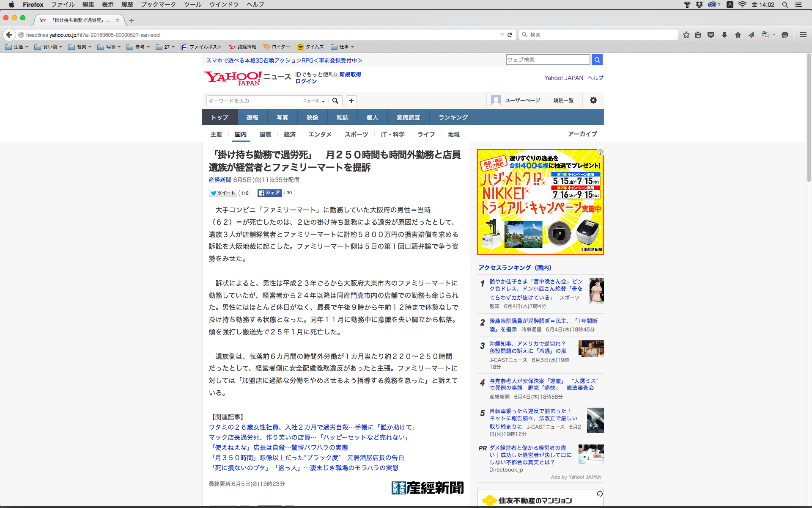Open the URL history dropdown arrow

(502, 35)
